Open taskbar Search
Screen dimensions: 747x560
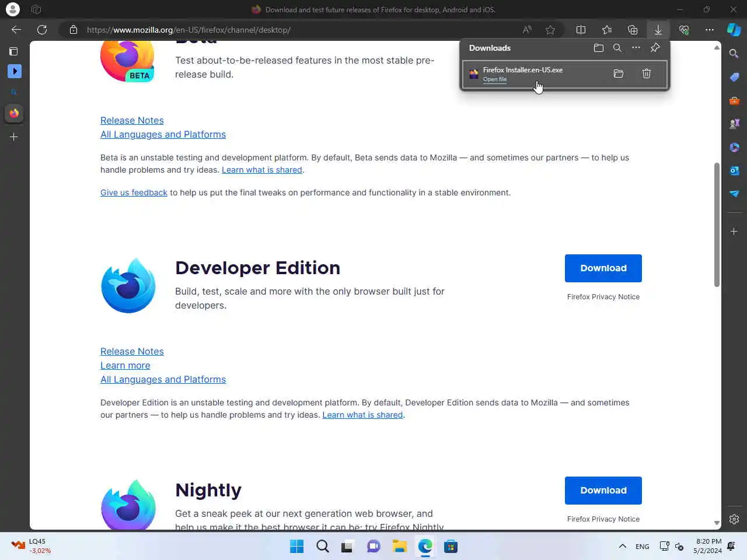[322, 547]
